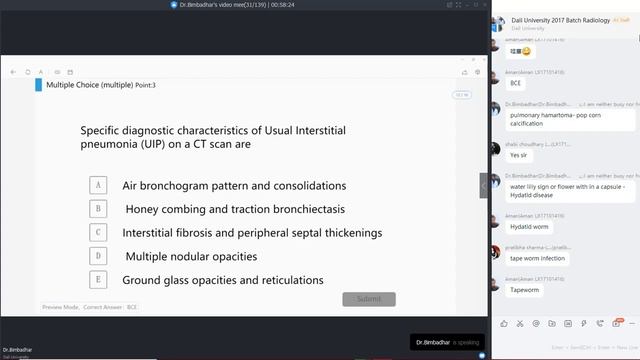Click the 'Dali University 2017 Batch Radiology' title
This screenshot has width=640, height=360.
click(560, 20)
